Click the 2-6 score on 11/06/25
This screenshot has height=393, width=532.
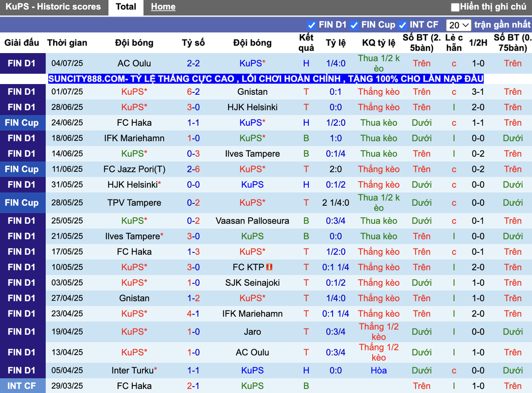point(193,169)
